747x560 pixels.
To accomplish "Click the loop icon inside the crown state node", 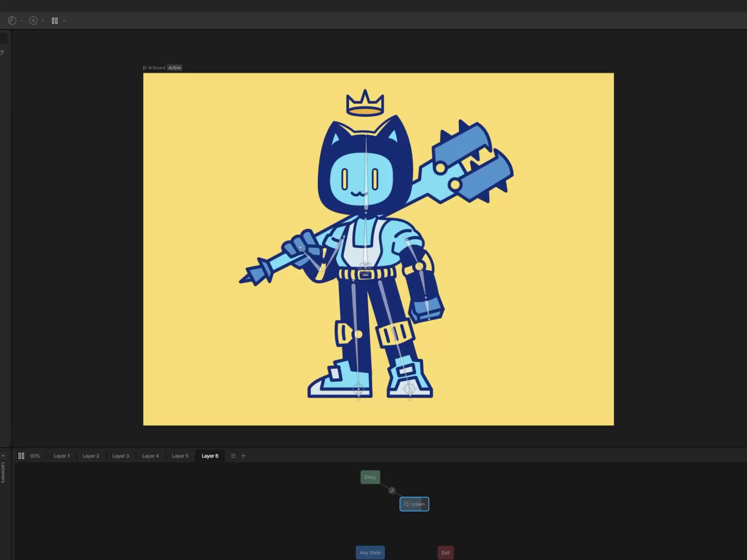I will coord(406,504).
